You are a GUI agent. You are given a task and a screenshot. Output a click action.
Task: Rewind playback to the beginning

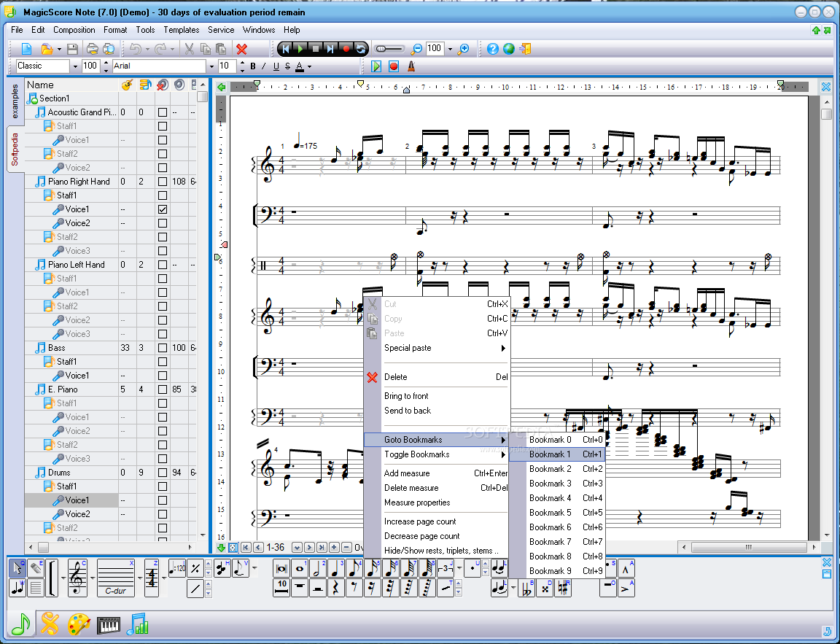click(286, 49)
